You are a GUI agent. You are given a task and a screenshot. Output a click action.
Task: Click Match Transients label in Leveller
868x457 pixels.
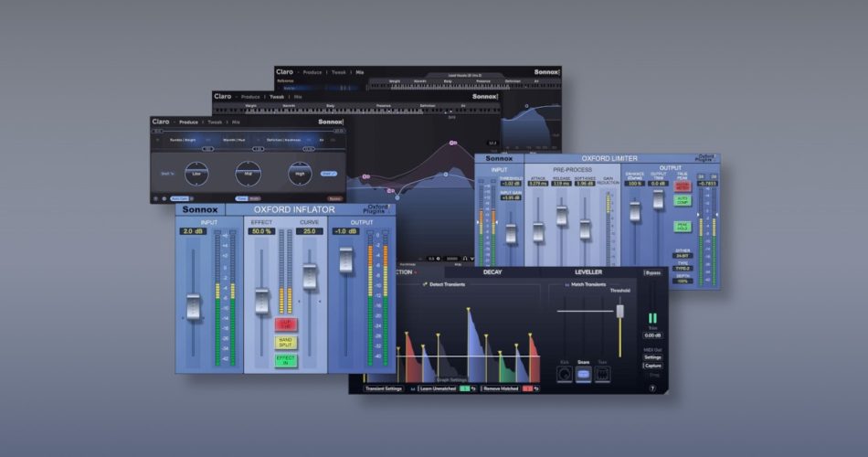587,284
